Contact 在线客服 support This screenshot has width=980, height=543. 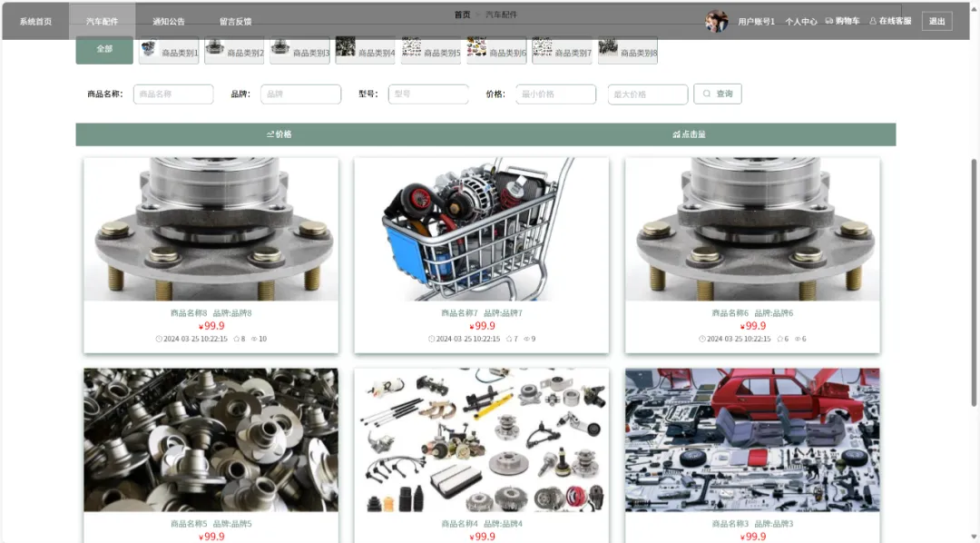pyautogui.click(x=891, y=21)
